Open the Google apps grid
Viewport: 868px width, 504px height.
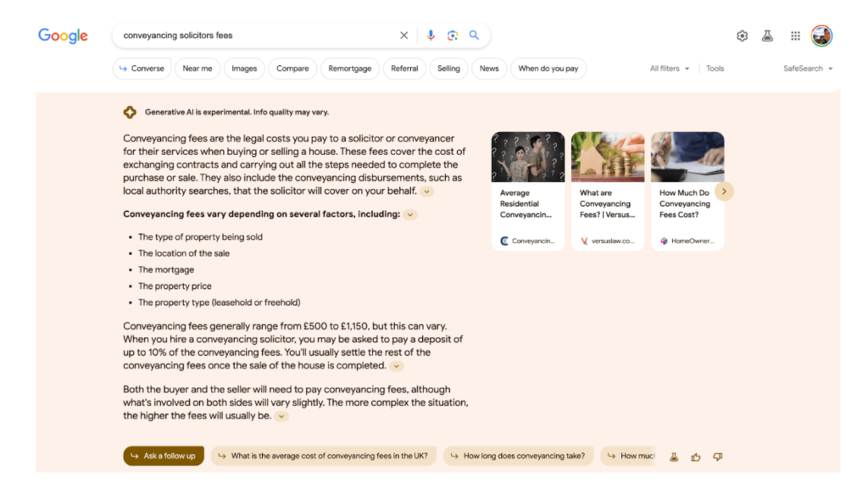pos(795,35)
